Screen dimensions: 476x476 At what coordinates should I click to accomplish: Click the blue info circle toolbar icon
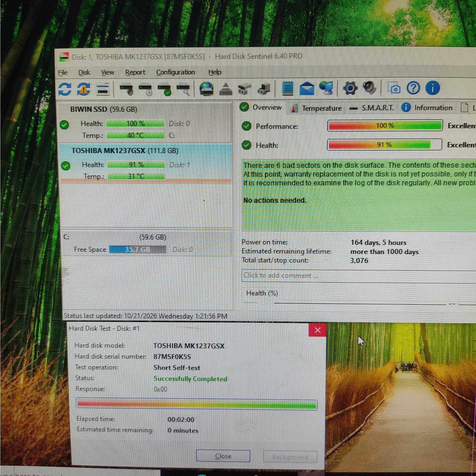[x=432, y=88]
